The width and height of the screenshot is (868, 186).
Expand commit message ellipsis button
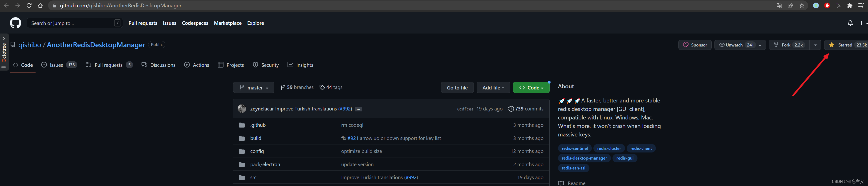pyautogui.click(x=358, y=109)
